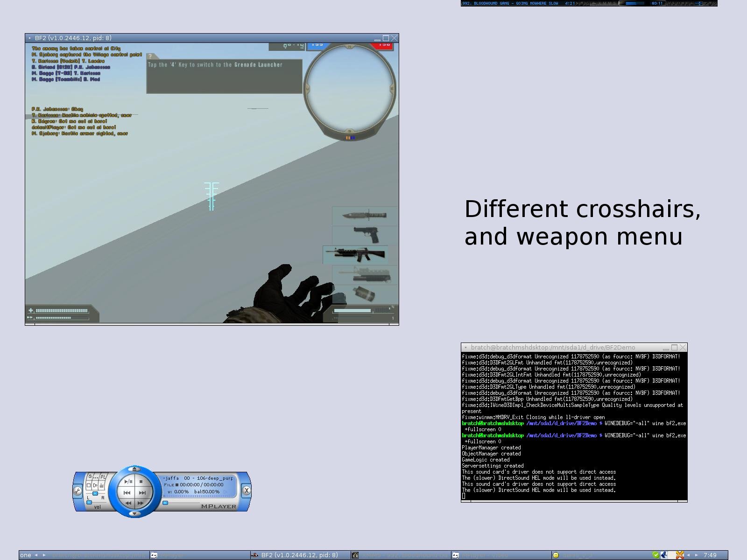Click MPlayer seek bar handle
747x560 pixels.
pos(165,503)
